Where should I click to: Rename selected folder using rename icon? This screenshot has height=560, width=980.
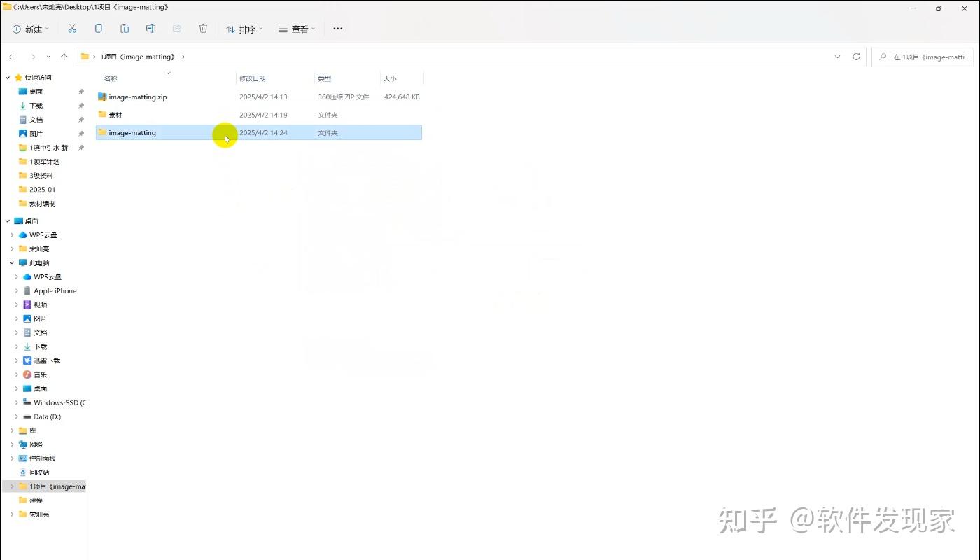(x=150, y=29)
